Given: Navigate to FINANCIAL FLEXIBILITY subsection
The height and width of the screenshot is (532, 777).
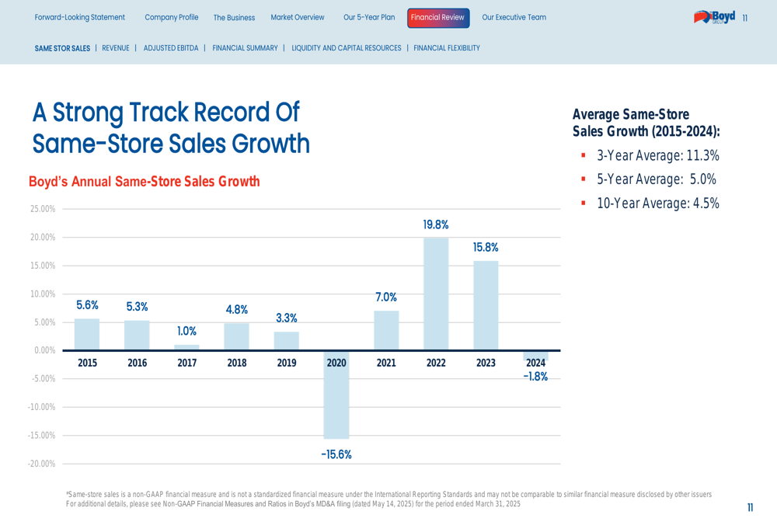Looking at the screenshot, I should (447, 48).
